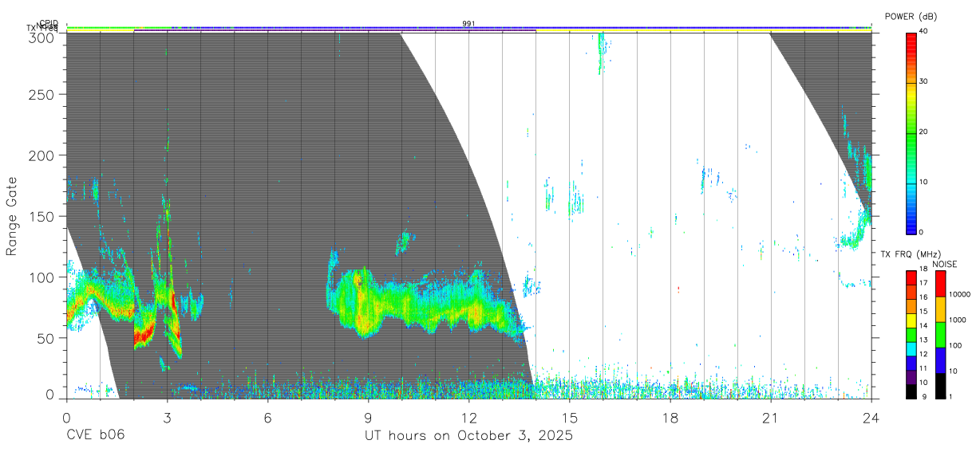Click the 991 CPID value above the plot
The height and width of the screenshot is (452, 980).
click(468, 24)
